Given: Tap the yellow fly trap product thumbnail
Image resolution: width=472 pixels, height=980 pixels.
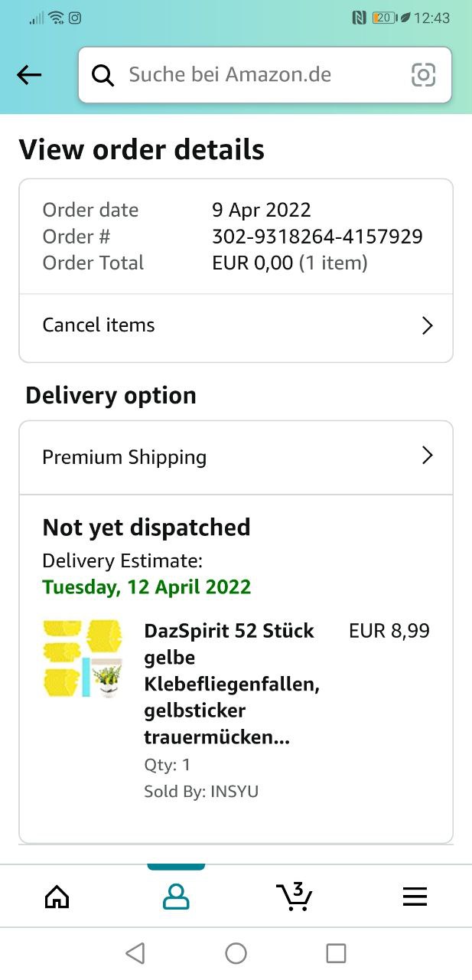Looking at the screenshot, I should tap(83, 659).
